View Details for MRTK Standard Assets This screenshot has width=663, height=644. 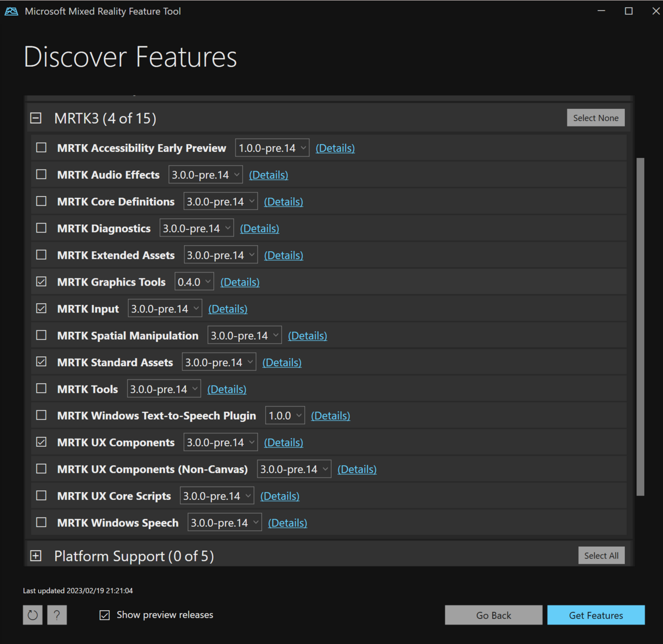coord(282,362)
